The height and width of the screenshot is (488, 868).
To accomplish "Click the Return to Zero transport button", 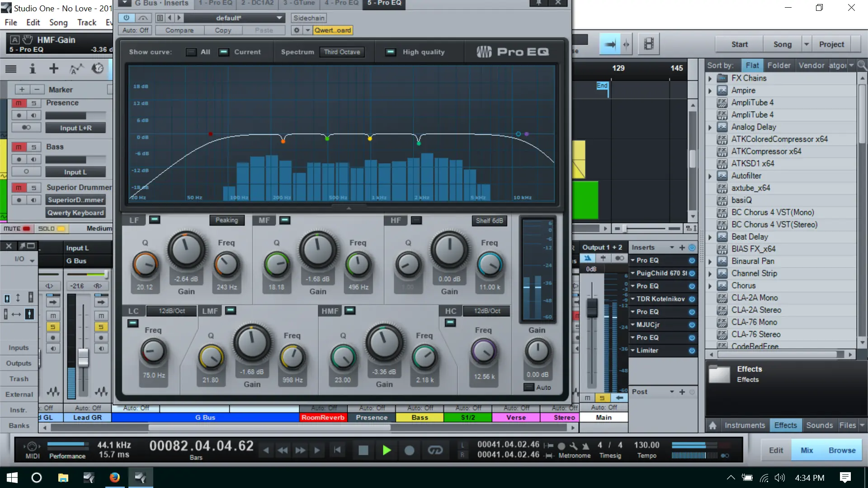I will coord(337,450).
